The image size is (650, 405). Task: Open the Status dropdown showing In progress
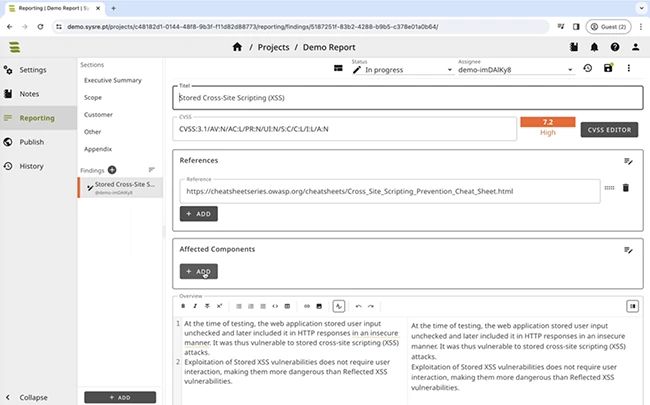click(402, 70)
